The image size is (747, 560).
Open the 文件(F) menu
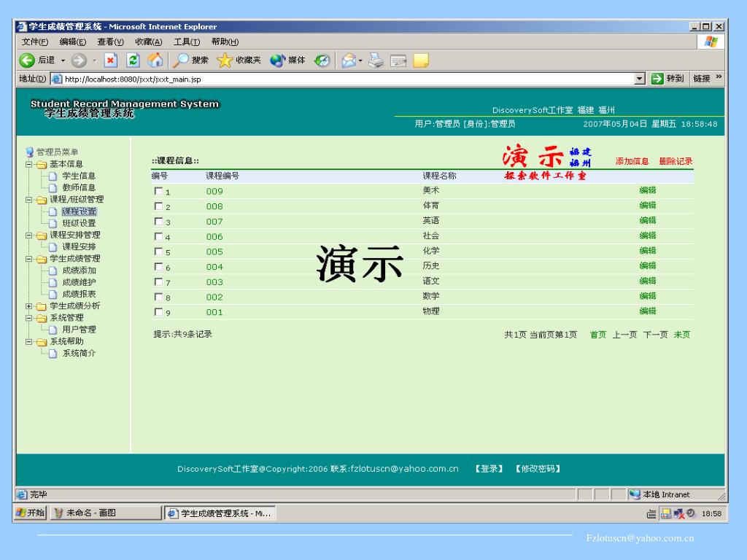pos(35,42)
